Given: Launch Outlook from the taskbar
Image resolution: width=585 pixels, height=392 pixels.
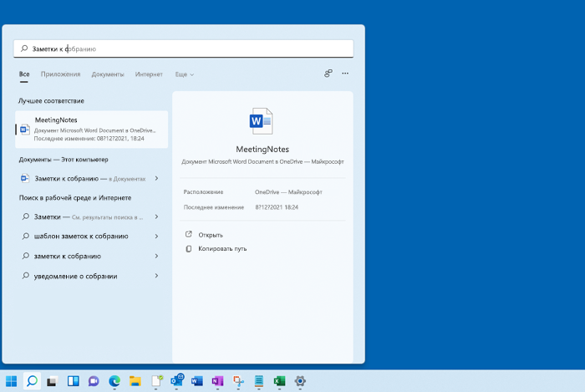Looking at the screenshot, I should coord(177,380).
